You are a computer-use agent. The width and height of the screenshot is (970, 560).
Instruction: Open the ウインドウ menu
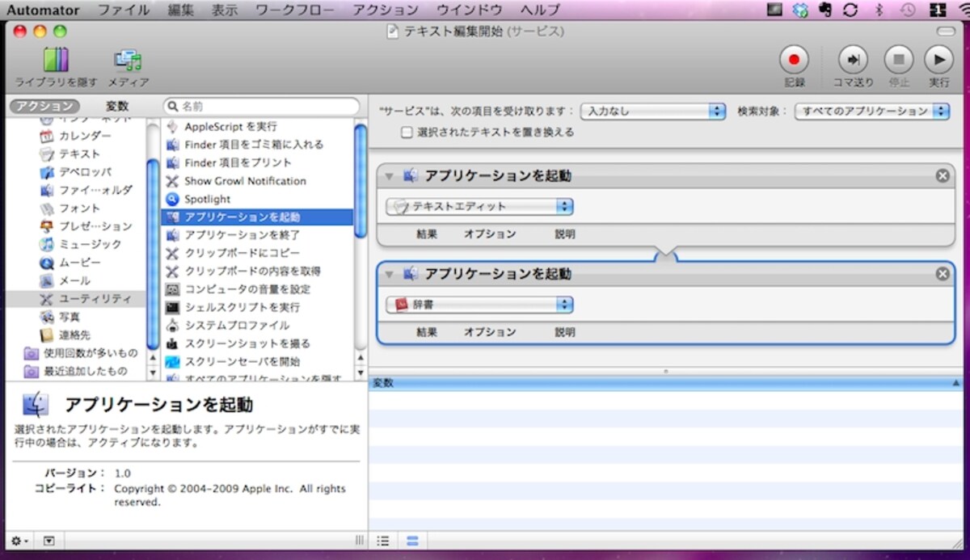(x=470, y=10)
